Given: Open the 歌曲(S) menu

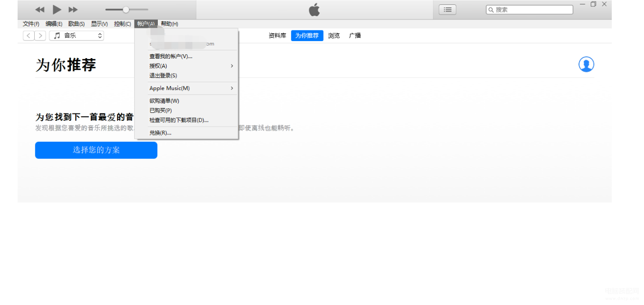Looking at the screenshot, I should click(x=76, y=24).
